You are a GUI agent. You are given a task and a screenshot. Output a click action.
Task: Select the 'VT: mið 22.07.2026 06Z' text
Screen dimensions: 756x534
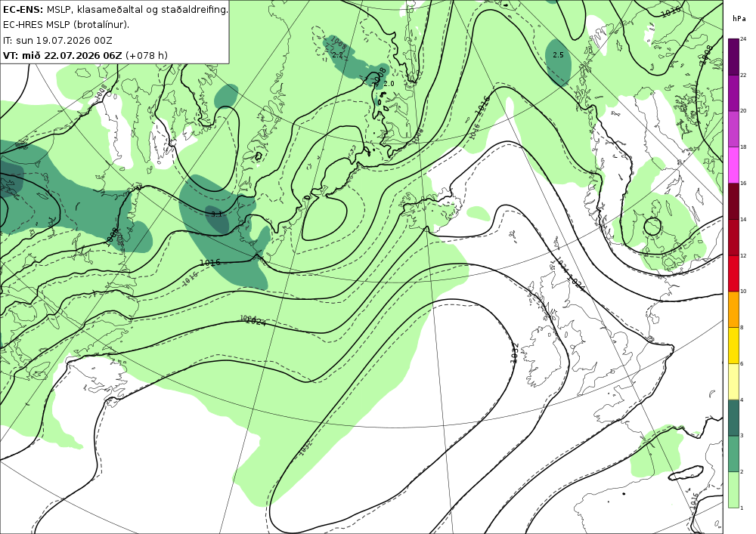click(63, 55)
